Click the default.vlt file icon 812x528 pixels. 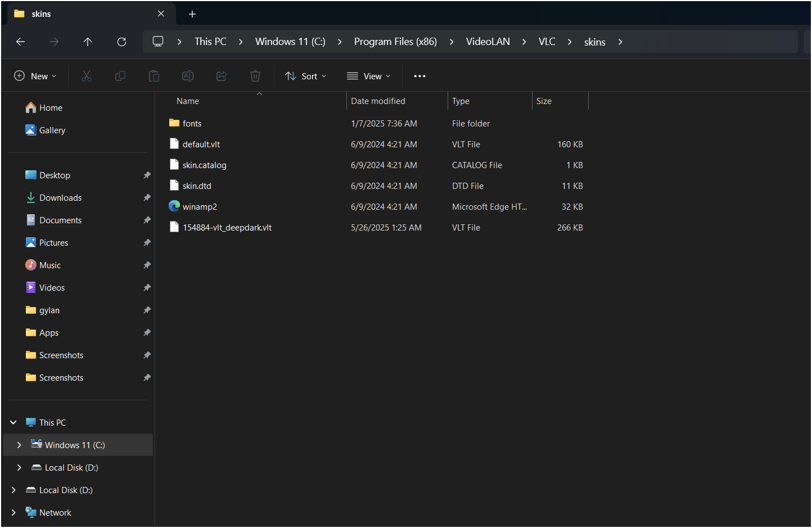[174, 144]
